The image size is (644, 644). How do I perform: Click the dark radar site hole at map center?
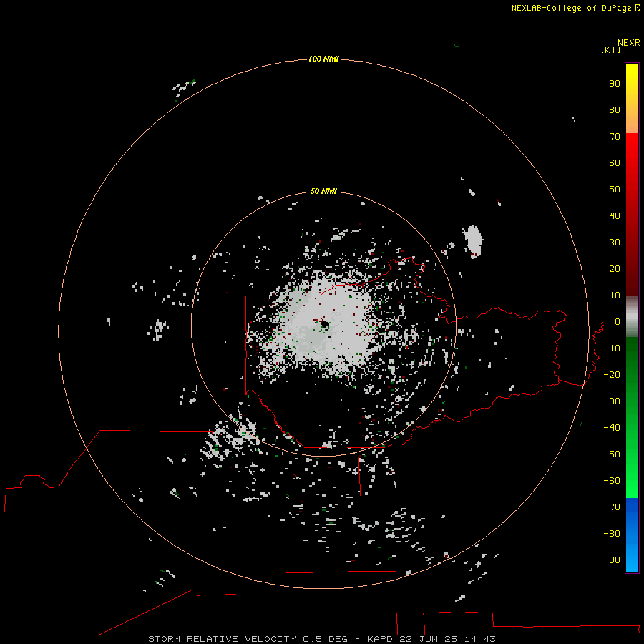click(324, 324)
